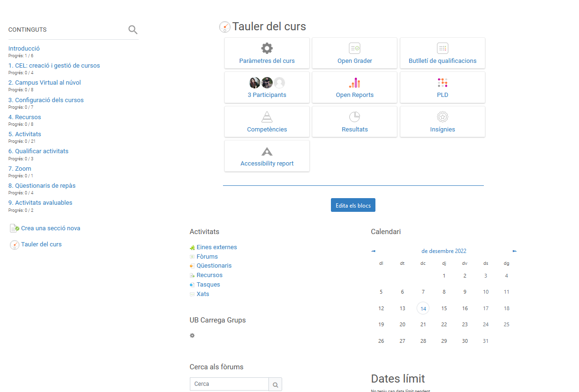
Task: Open the Open Reports bar chart icon
Action: click(x=355, y=83)
